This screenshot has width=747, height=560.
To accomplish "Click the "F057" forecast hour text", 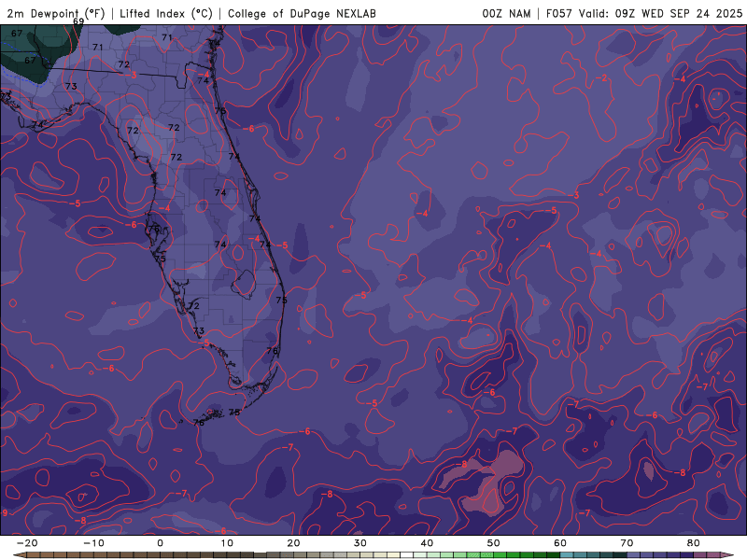I will click(559, 14).
